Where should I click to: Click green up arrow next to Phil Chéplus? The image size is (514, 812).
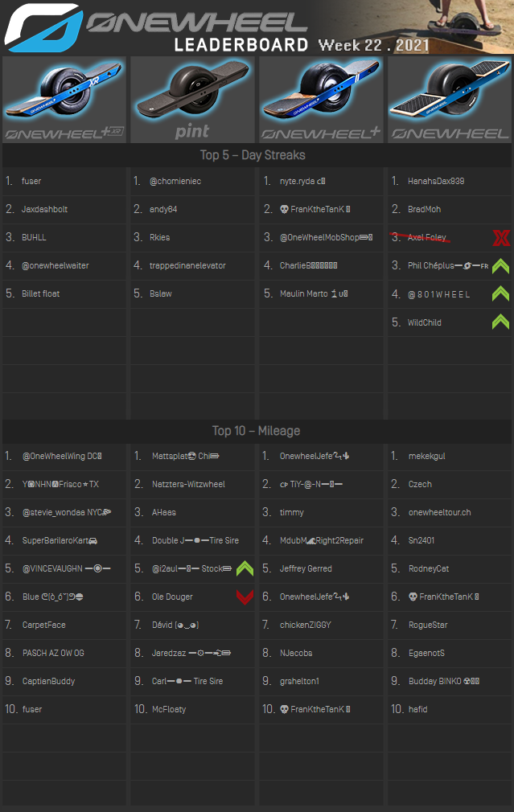[x=500, y=266]
